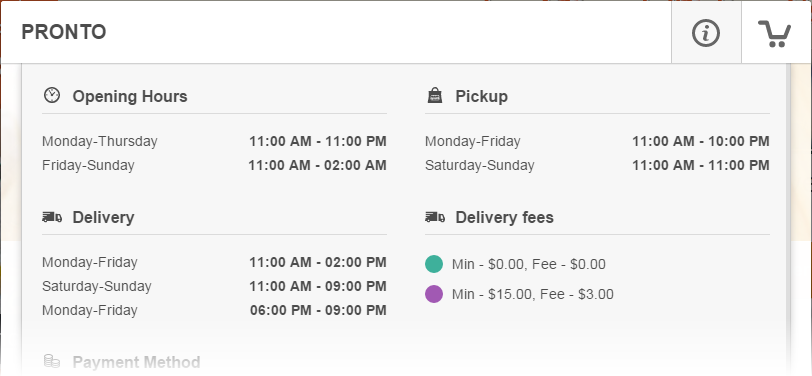Click the coins icon for Payment Method
The width and height of the screenshot is (812, 376).
pos(52,361)
